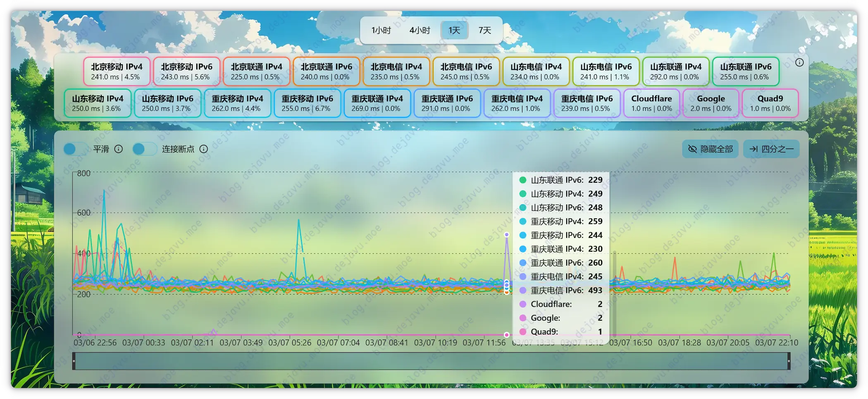Viewport: 868px width, 399px height.
Task: Switch to the 7天 time range tab
Action: click(486, 30)
